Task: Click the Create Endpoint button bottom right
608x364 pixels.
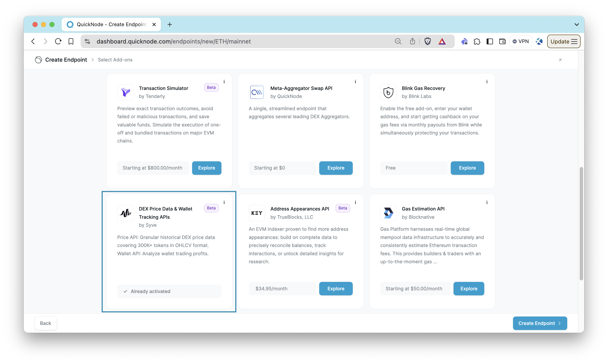Action: pyautogui.click(x=539, y=323)
